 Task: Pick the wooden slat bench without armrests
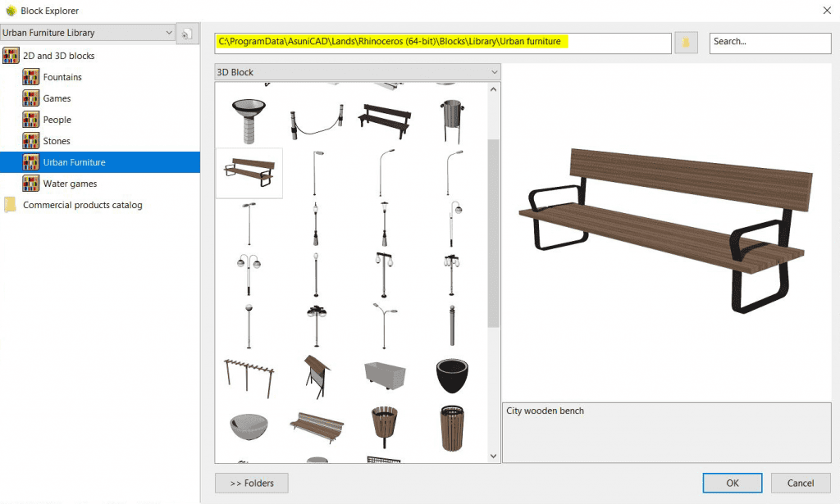coord(317,427)
